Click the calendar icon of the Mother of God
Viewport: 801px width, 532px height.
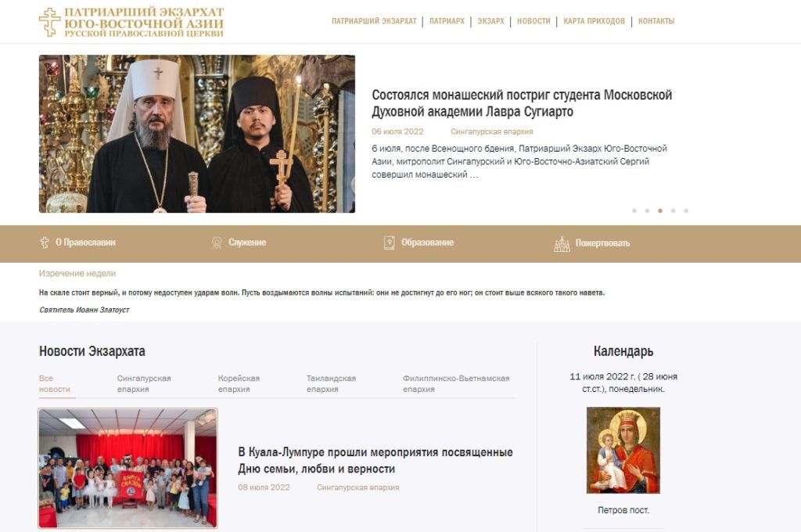click(623, 450)
